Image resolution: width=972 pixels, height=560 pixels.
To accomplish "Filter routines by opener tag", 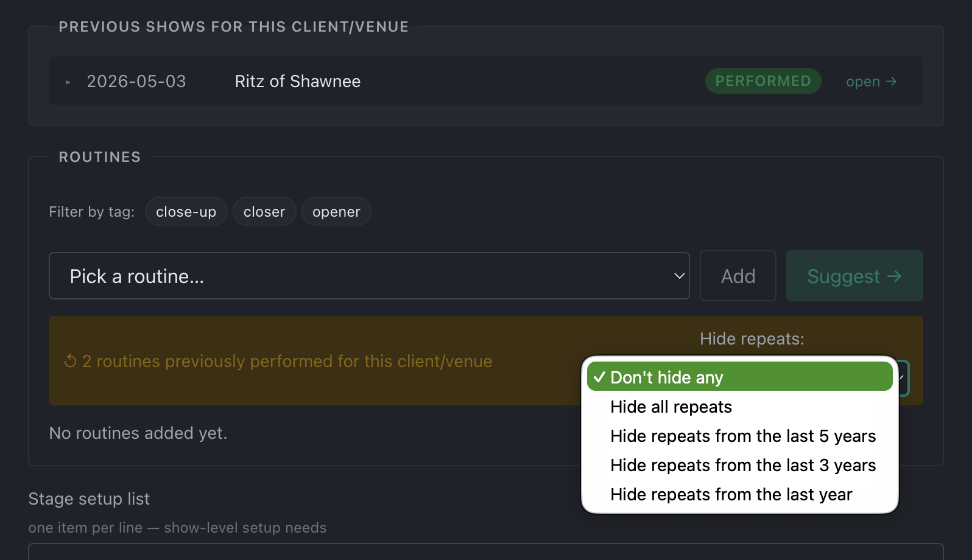I will [336, 211].
